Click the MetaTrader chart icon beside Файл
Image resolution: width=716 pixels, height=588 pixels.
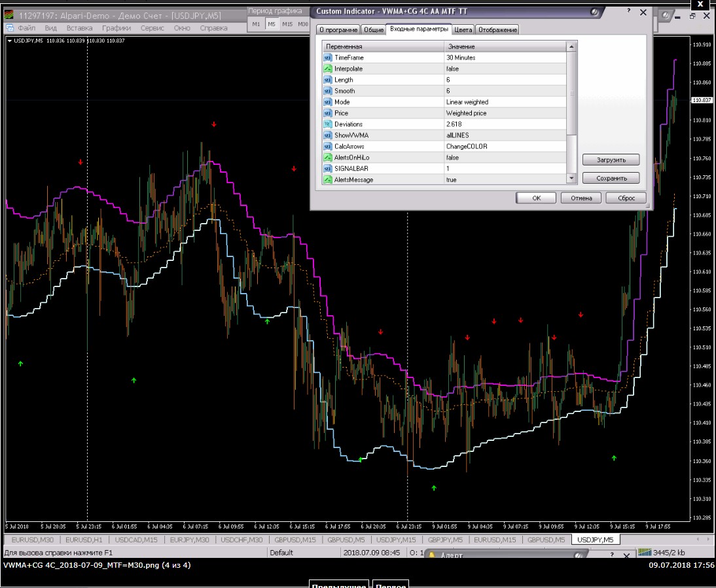[10, 28]
